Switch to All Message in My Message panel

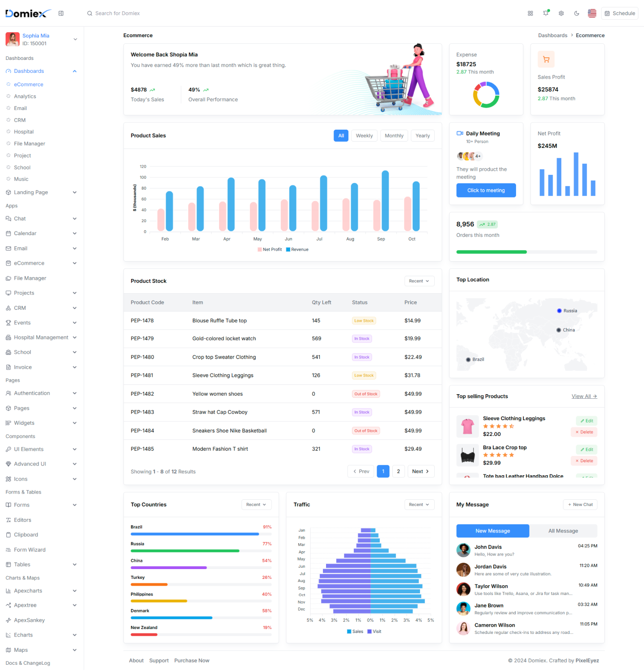[x=563, y=531]
